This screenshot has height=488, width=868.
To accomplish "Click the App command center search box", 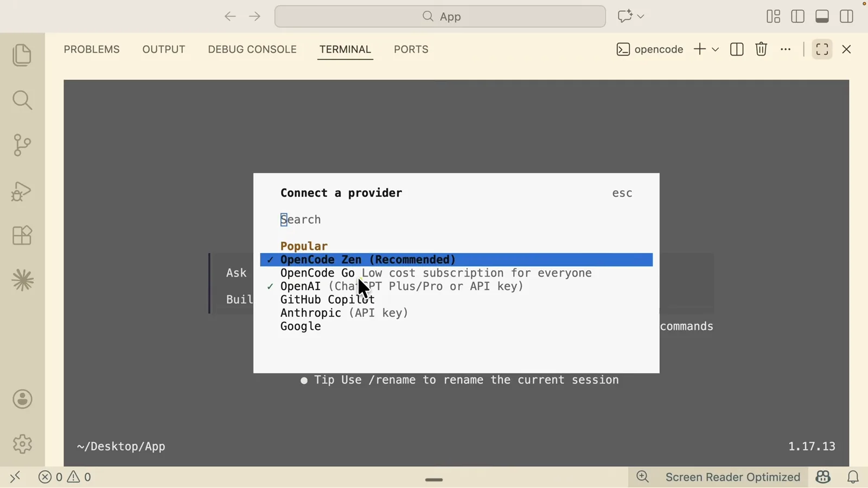I will coord(440,16).
